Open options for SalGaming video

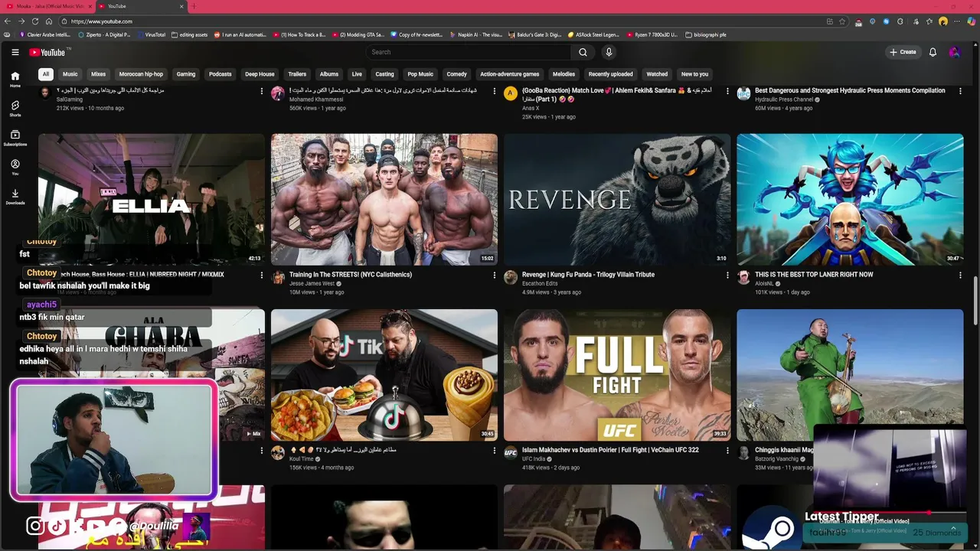pyautogui.click(x=262, y=91)
